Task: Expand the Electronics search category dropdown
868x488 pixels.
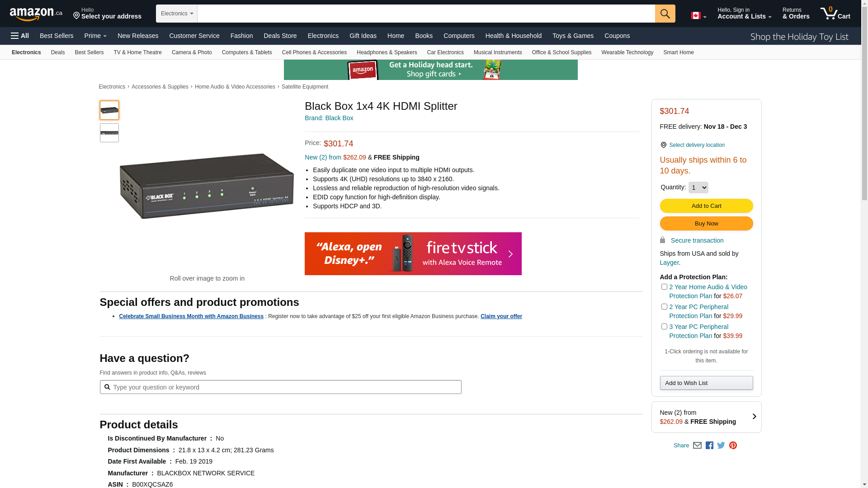Action: coord(177,14)
